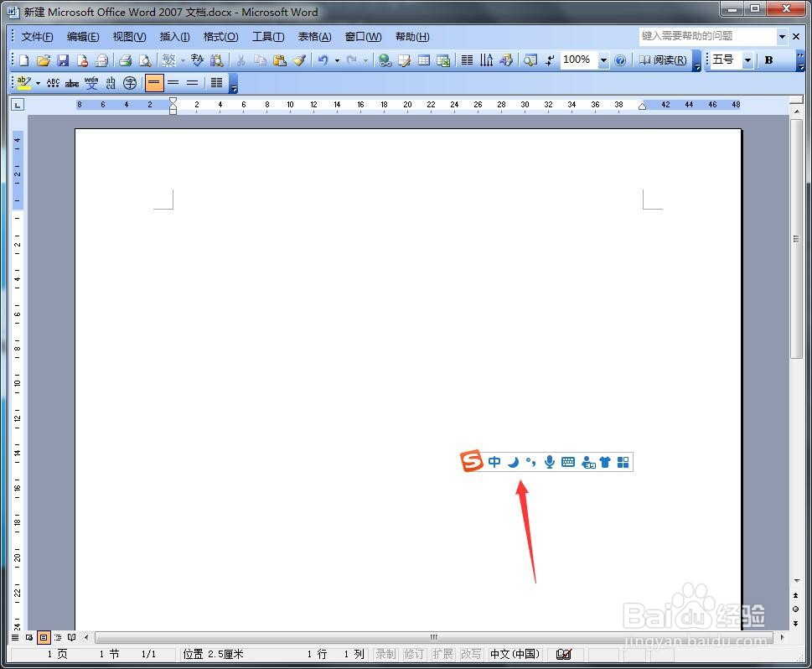Click the vertical scrollbar thumb
The image size is (812, 669).
click(x=796, y=238)
